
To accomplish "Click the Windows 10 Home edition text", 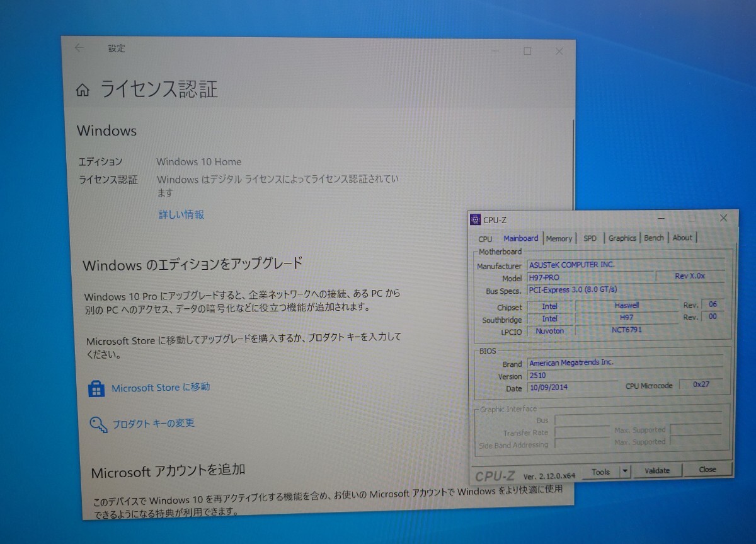I will point(199,162).
